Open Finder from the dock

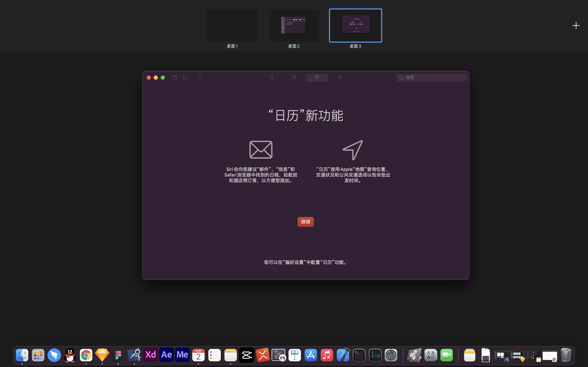22,355
